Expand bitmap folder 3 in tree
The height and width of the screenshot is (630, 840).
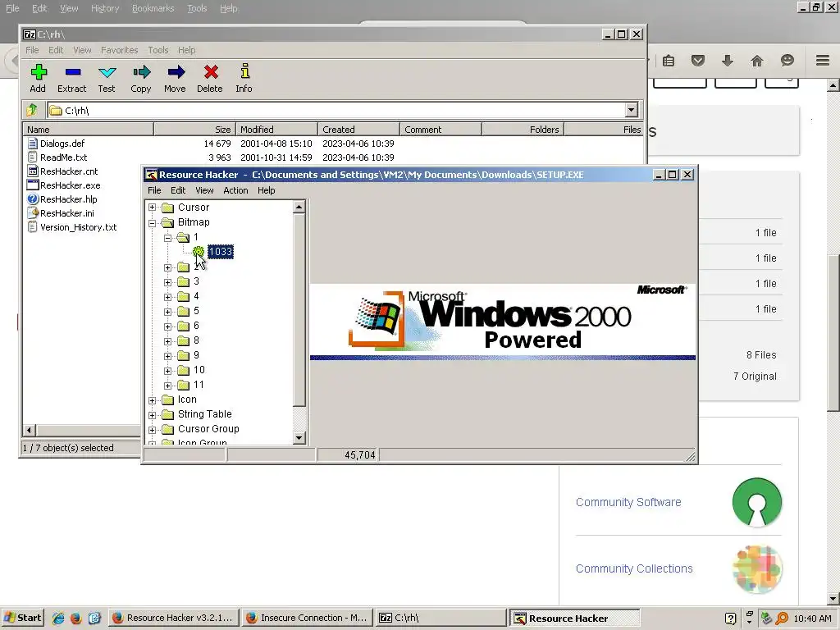point(167,282)
